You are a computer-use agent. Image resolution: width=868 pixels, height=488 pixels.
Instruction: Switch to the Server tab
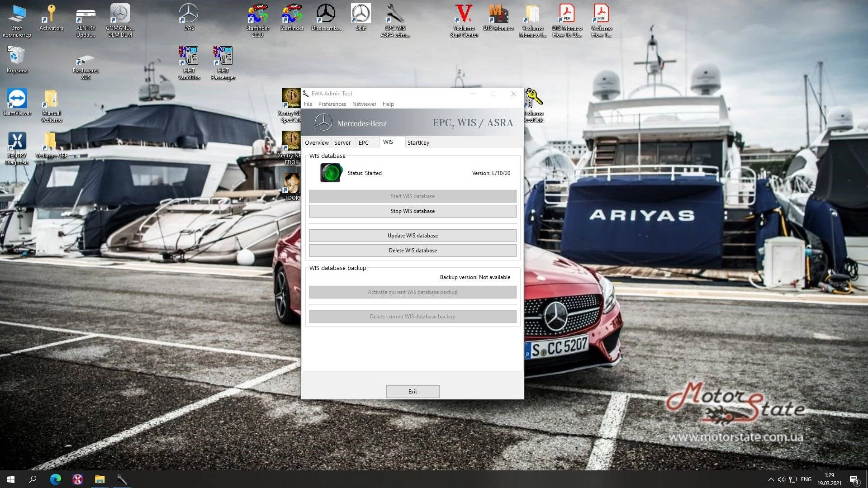[x=342, y=142]
